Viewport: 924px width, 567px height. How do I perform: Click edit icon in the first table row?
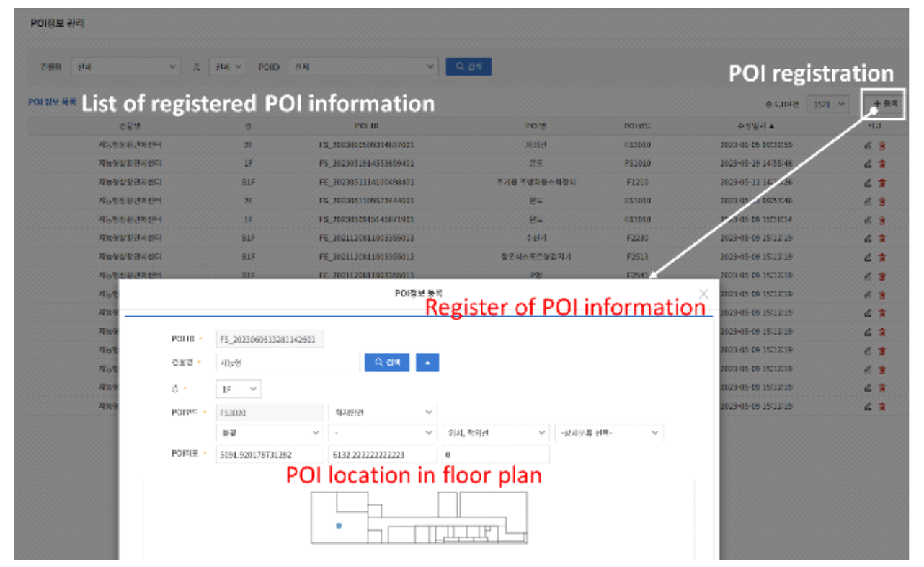pos(869,145)
